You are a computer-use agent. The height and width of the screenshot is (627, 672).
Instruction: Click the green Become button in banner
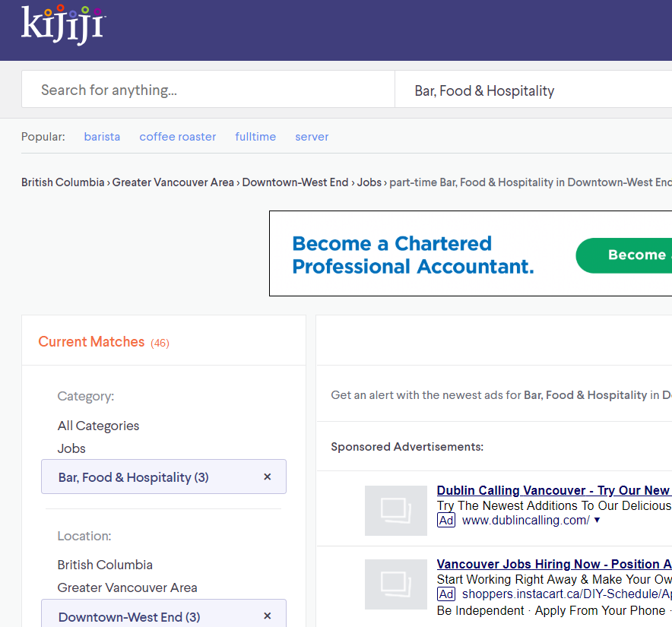623,255
